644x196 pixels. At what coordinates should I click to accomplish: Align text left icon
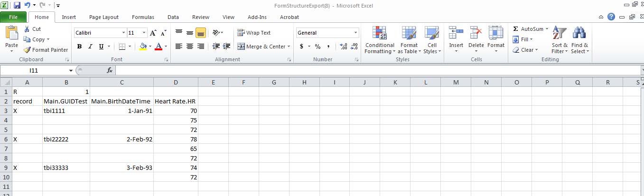[179, 47]
